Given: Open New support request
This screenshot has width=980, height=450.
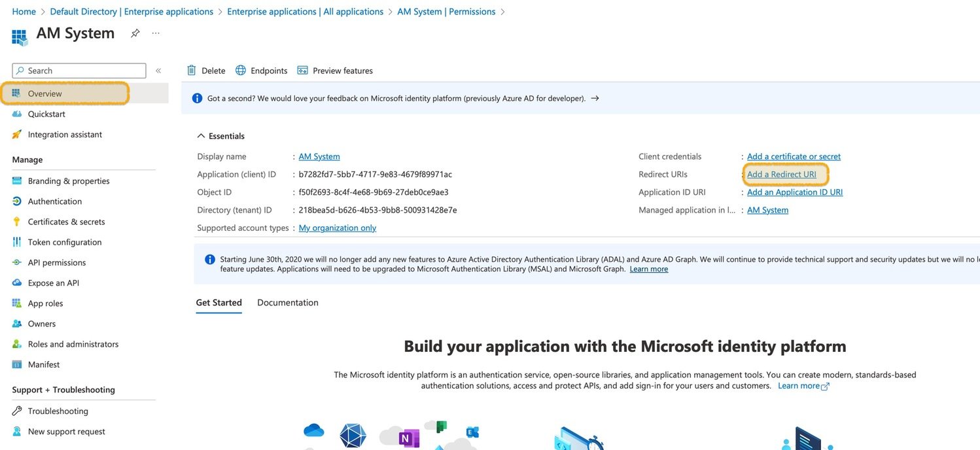Looking at the screenshot, I should (67, 431).
